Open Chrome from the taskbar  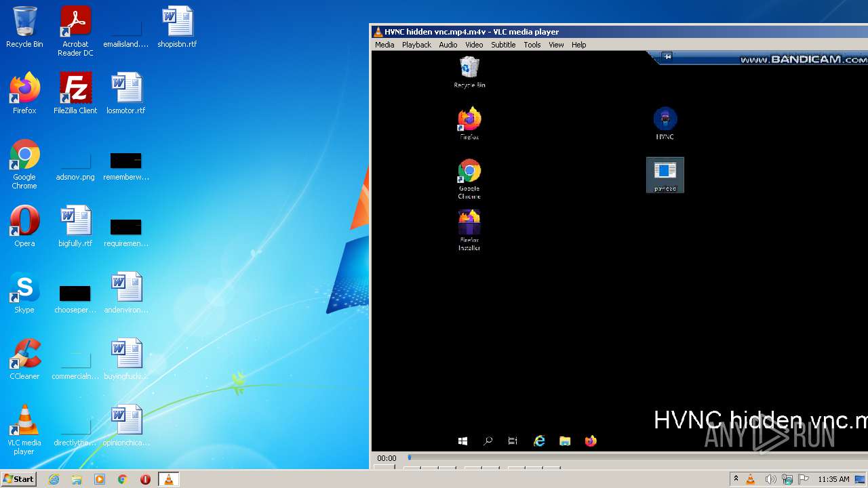(x=123, y=479)
